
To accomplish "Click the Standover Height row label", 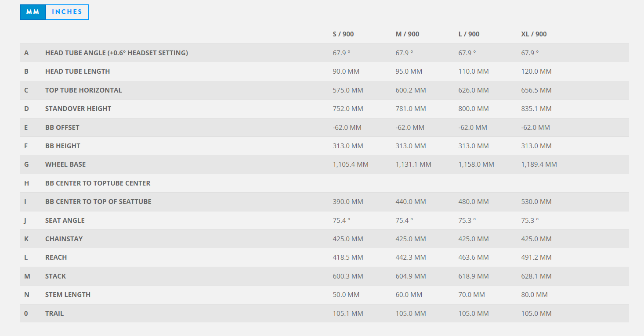I will [78, 109].
